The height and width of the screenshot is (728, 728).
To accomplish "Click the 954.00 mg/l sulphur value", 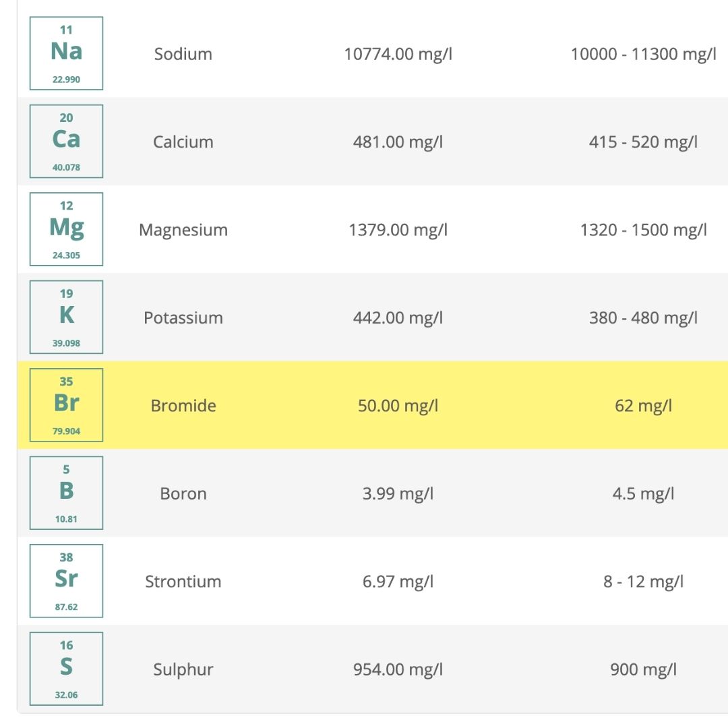I will pos(398,670).
